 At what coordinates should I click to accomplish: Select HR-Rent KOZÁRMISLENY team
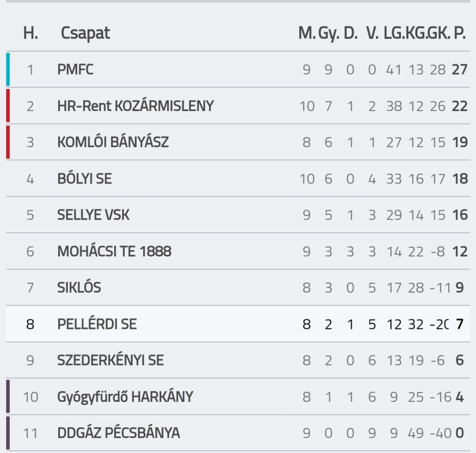click(x=135, y=106)
